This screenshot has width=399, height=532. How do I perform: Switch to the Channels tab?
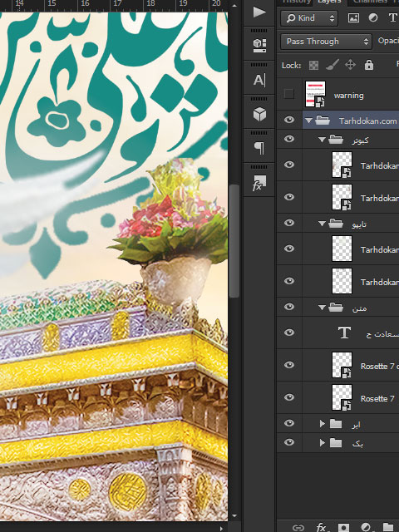click(370, 2)
